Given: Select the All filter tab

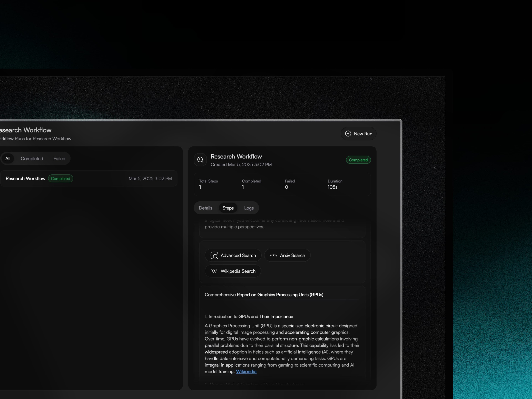Looking at the screenshot, I should tap(8, 158).
